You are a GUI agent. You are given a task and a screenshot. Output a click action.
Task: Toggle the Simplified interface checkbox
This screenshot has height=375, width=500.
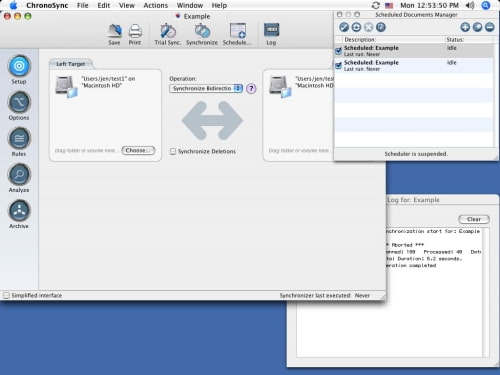pos(6,295)
